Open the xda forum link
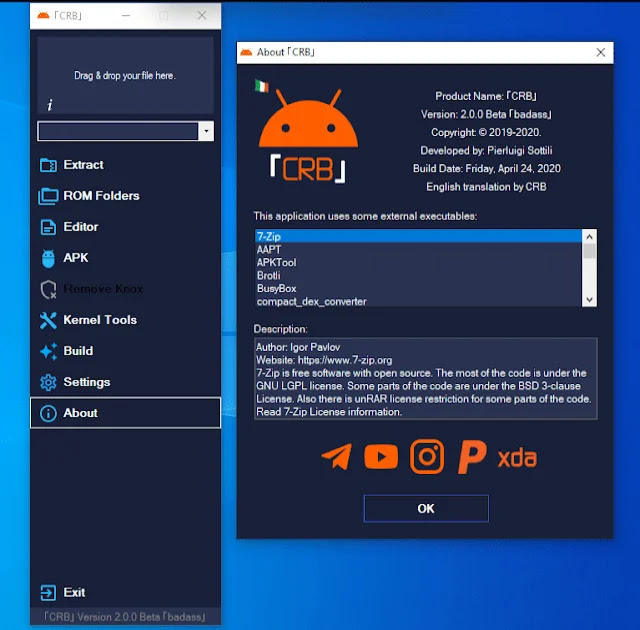This screenshot has width=640, height=630. point(517,458)
